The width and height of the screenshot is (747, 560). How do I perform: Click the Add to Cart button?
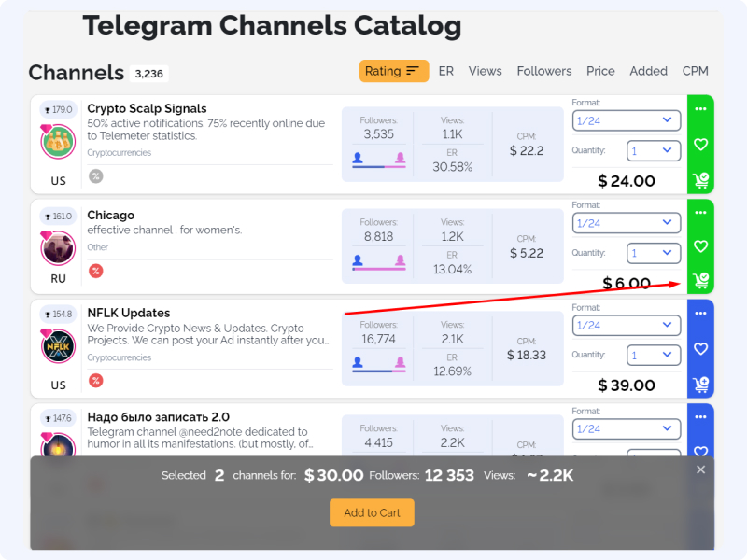[372, 512]
